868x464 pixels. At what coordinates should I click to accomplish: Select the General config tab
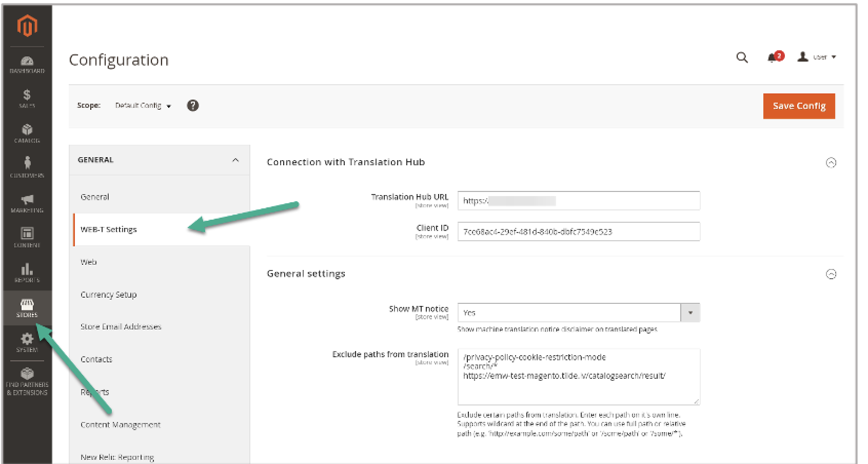[95, 197]
